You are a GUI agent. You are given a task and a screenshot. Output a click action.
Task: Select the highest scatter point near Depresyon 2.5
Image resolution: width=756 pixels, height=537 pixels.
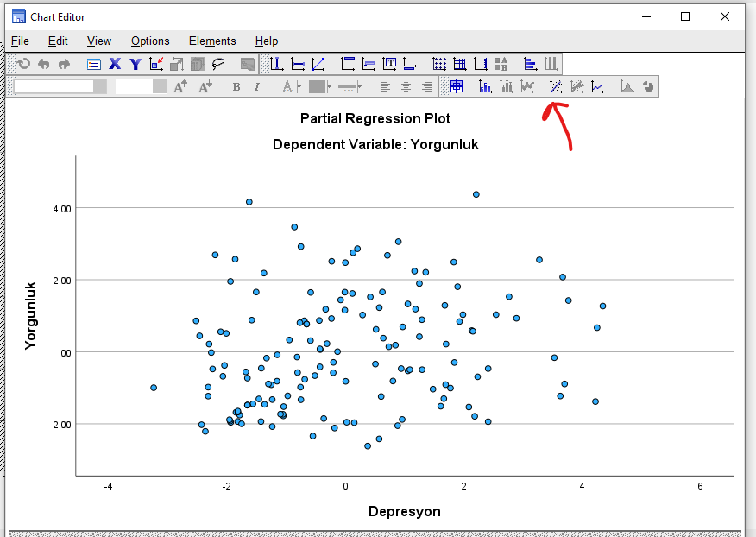[476, 194]
